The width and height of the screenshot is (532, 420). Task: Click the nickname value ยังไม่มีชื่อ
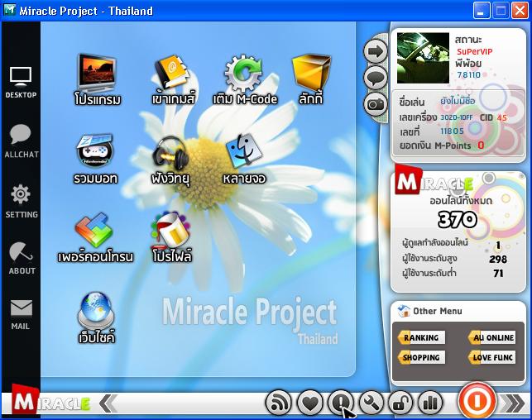(x=458, y=101)
